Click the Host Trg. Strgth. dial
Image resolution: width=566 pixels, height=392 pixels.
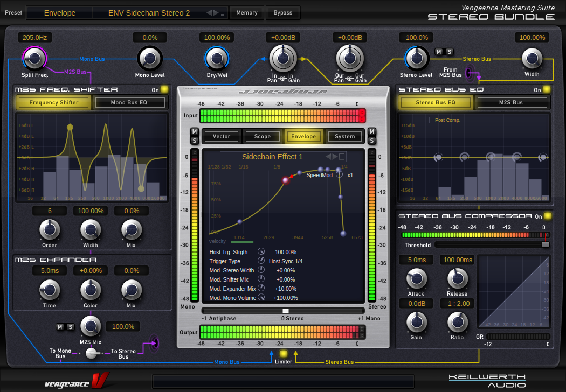261,251
